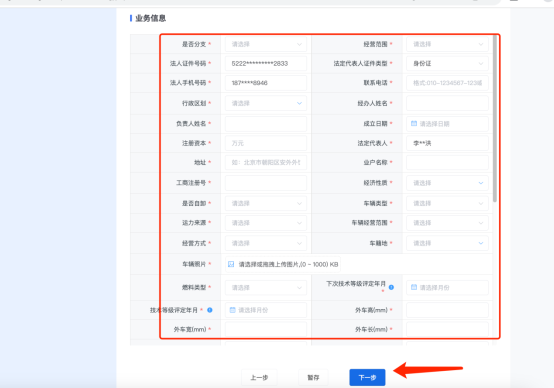This screenshot has width=554, height=388.
Task: Click the form's vertical scrollbar
Action: [x=495, y=119]
